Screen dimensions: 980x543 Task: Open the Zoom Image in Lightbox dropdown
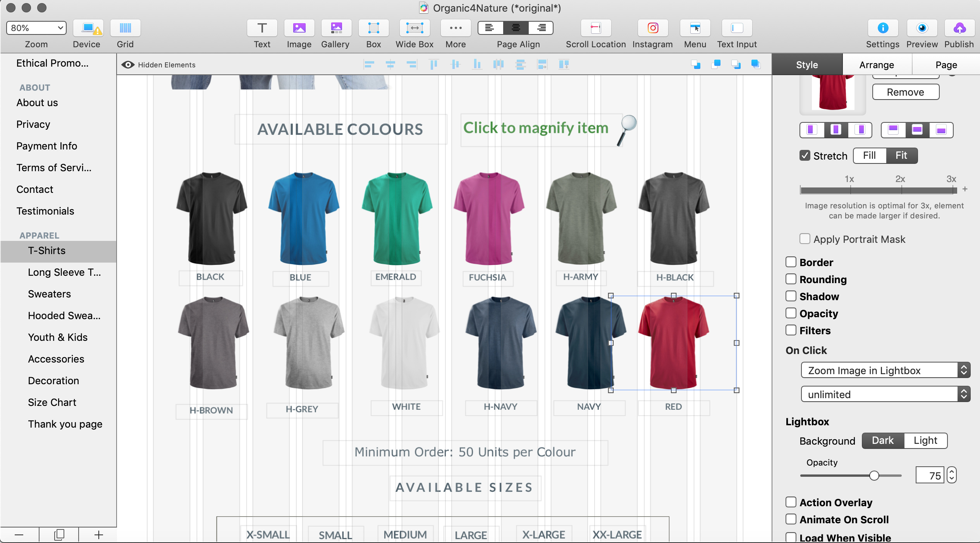coord(885,370)
